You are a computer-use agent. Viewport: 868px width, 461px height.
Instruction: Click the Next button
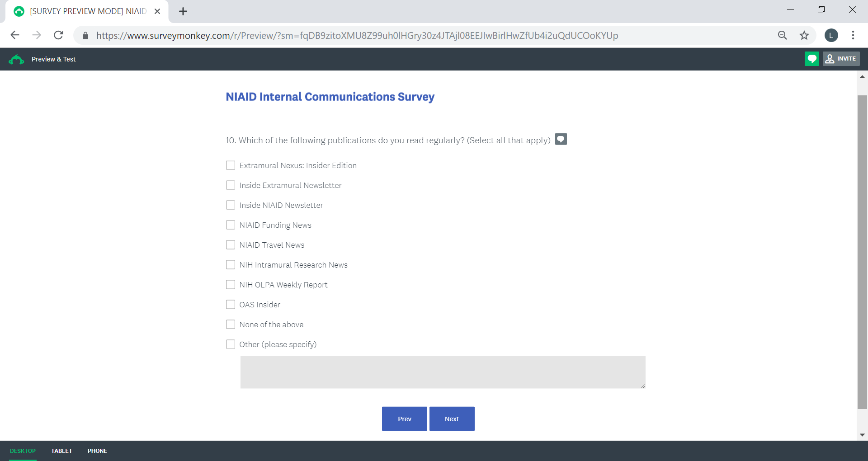(452, 419)
